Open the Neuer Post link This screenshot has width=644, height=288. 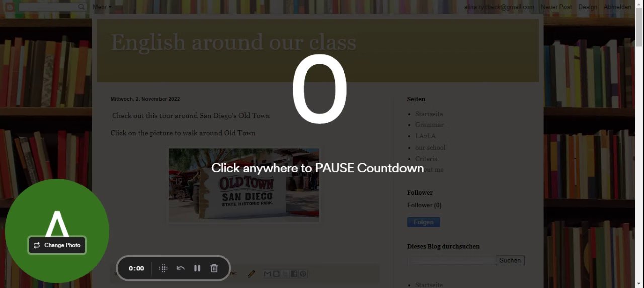click(556, 7)
